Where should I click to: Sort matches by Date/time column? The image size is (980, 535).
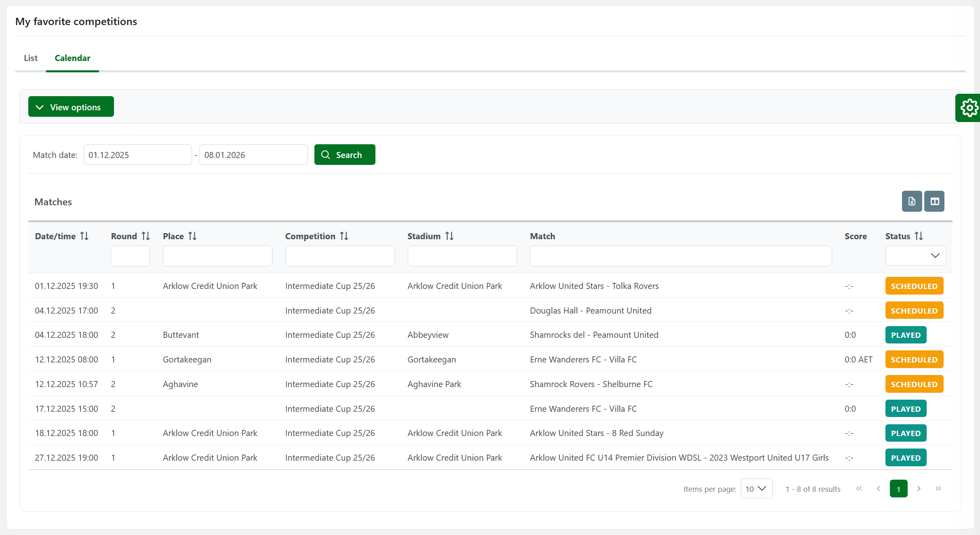point(84,236)
